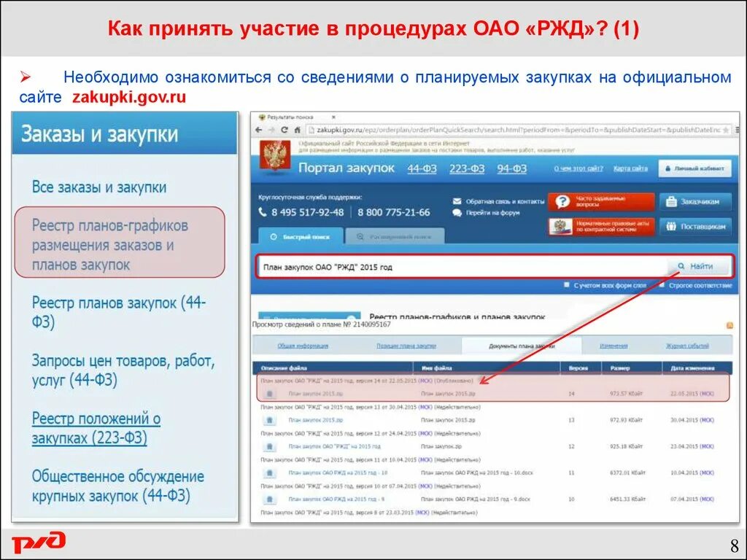Open the 44-ФЗ portal link
This screenshot has height=560, width=747.
(x=422, y=168)
